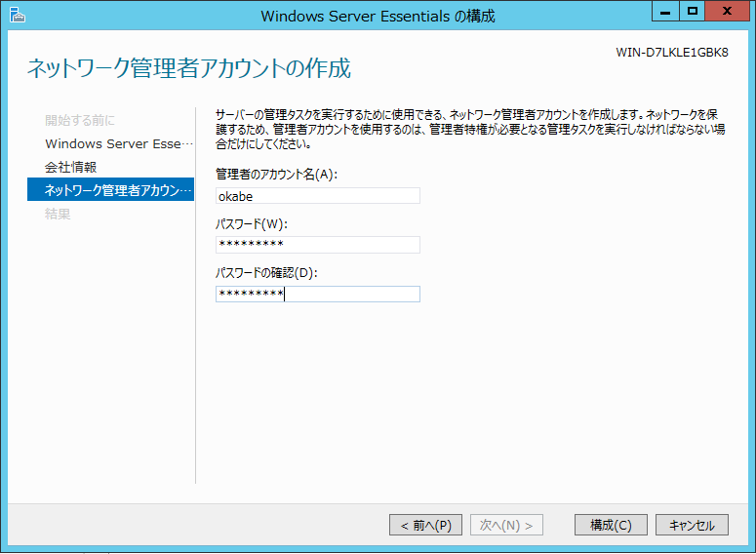Close the Windows Server Essentials の構成 window
The height and width of the screenshot is (554, 756).
(x=727, y=11)
